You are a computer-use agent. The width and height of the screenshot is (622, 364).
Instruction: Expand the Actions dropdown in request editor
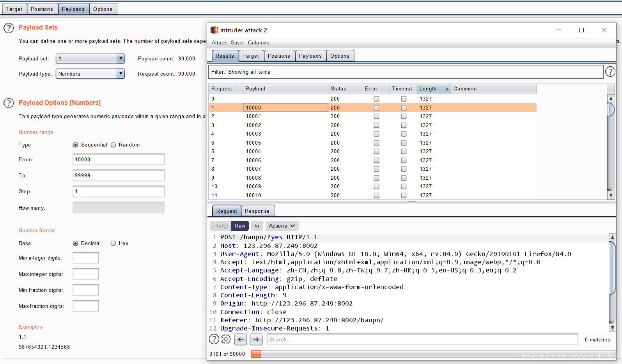282,226
